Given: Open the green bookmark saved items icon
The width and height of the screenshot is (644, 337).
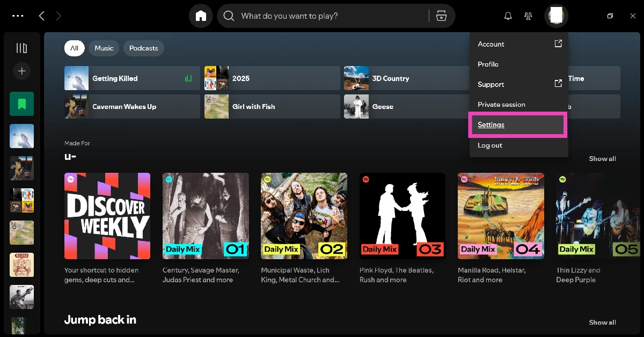Looking at the screenshot, I should pos(21,104).
